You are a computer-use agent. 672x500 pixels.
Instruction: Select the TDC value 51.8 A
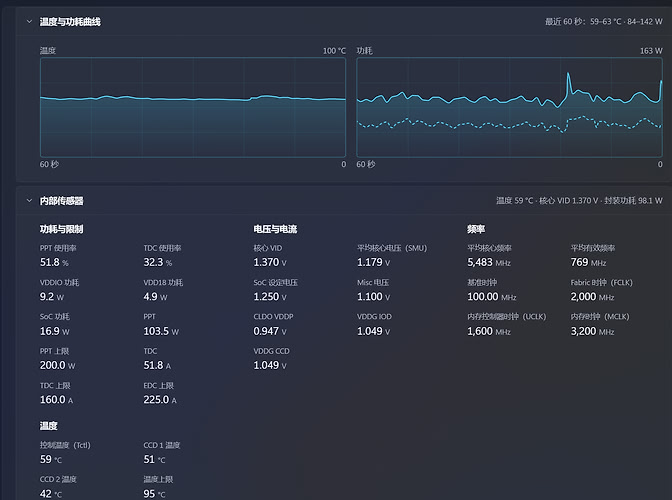click(157, 365)
